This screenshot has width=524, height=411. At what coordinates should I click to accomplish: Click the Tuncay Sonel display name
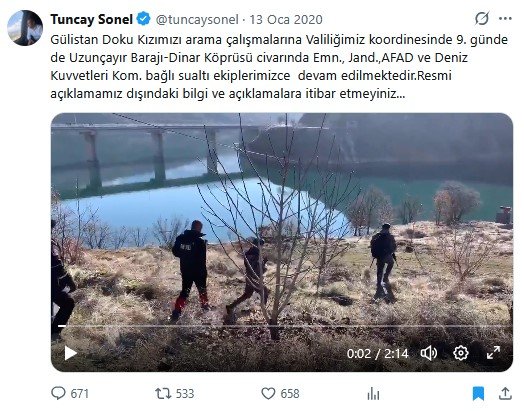92,19
